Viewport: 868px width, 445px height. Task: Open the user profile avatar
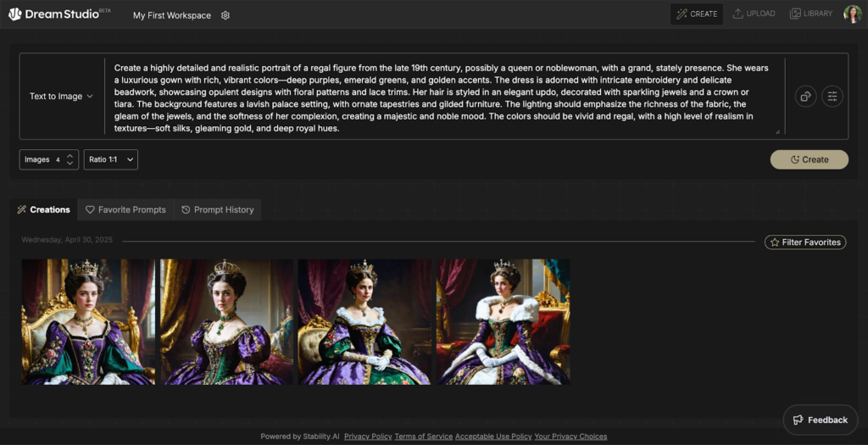(853, 14)
